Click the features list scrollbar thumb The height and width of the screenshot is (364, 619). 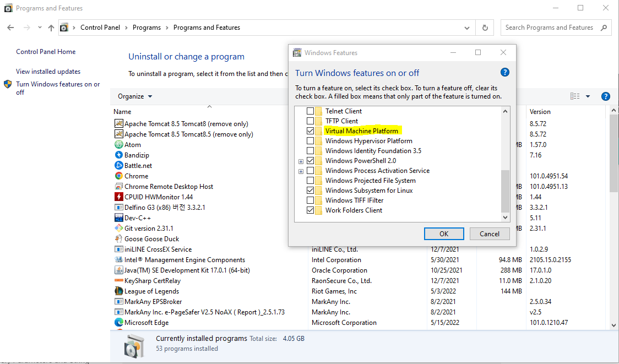(x=505, y=191)
